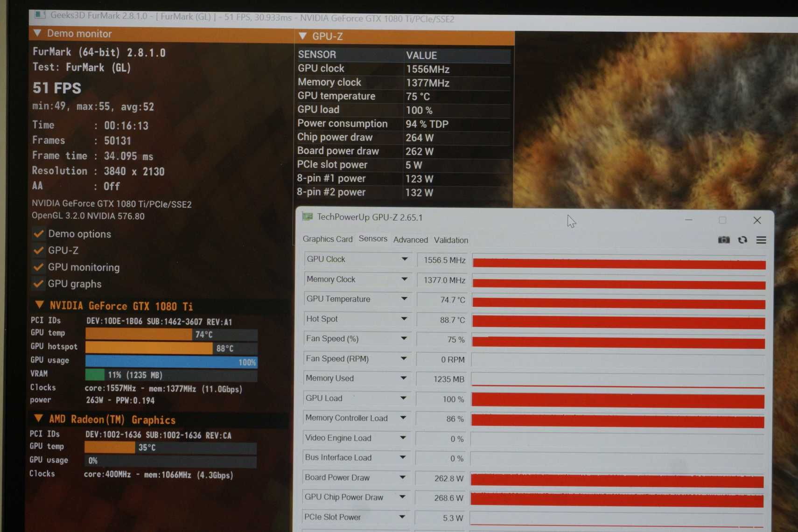Image resolution: width=798 pixels, height=532 pixels.
Task: Select the Sensors tab
Action: (x=373, y=238)
